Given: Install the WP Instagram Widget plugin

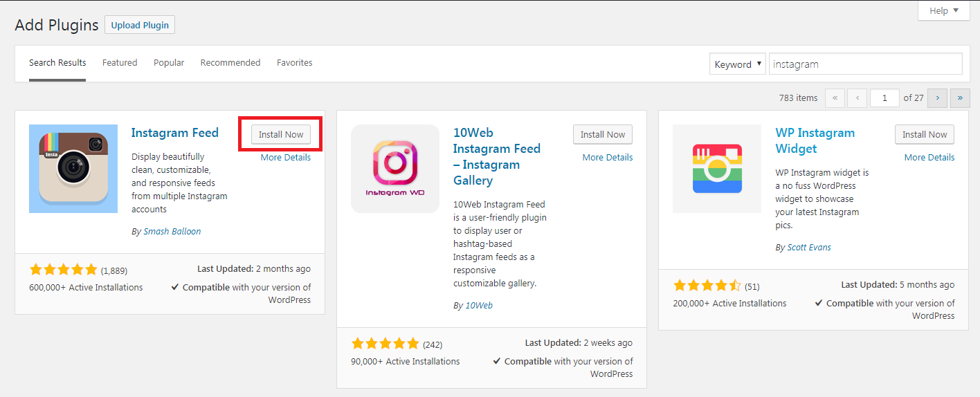Looking at the screenshot, I should pos(925,135).
